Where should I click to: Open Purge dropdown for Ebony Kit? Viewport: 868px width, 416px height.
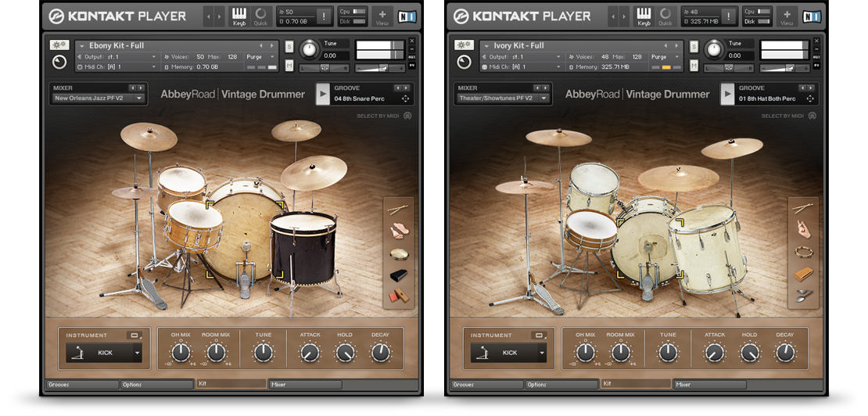[261, 57]
